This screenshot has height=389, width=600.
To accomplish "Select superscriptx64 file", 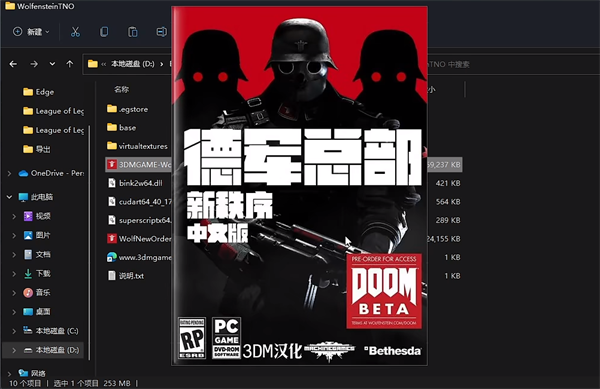I will point(140,220).
